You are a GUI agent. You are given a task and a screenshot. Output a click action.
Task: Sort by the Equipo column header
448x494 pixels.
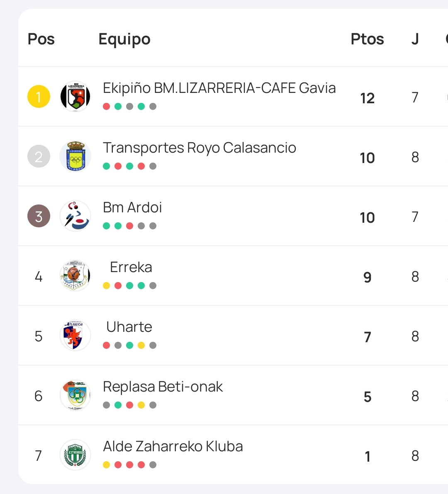(124, 39)
